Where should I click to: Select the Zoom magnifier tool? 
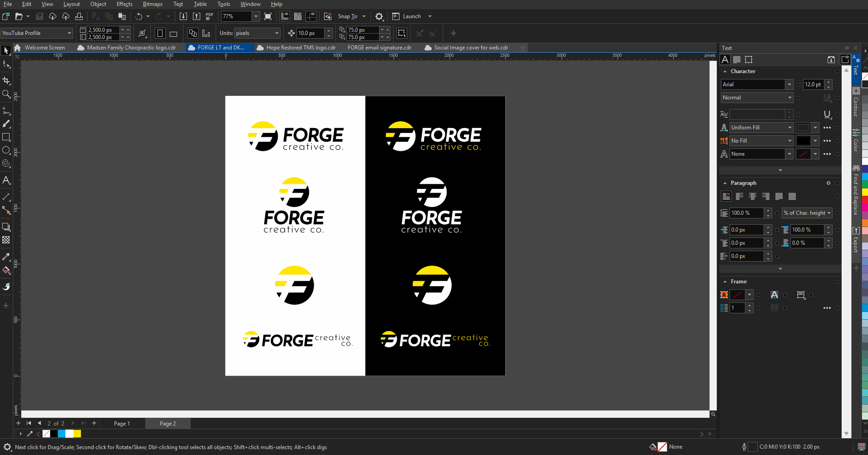[6, 94]
